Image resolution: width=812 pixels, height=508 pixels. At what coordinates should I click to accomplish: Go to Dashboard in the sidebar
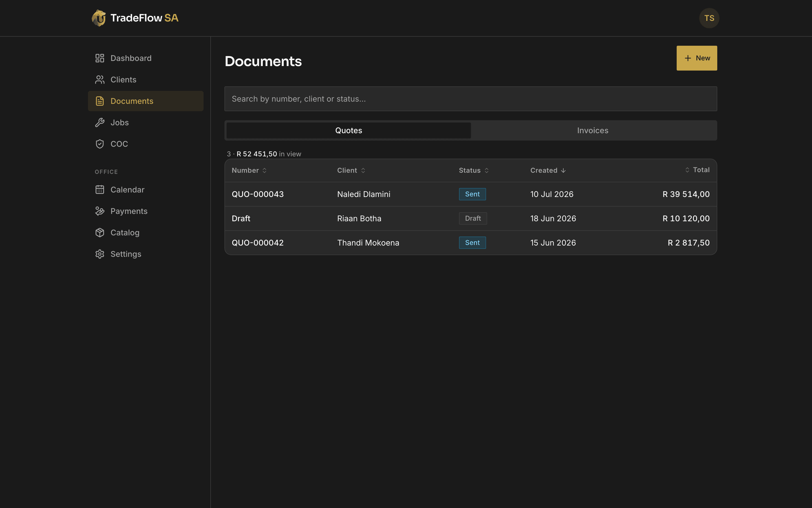click(x=145, y=58)
